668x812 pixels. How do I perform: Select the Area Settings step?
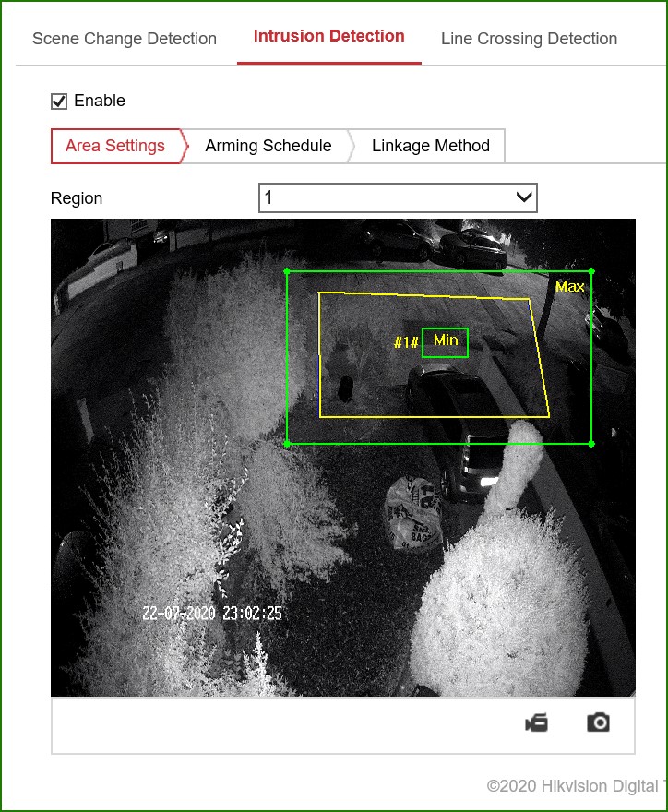click(115, 146)
